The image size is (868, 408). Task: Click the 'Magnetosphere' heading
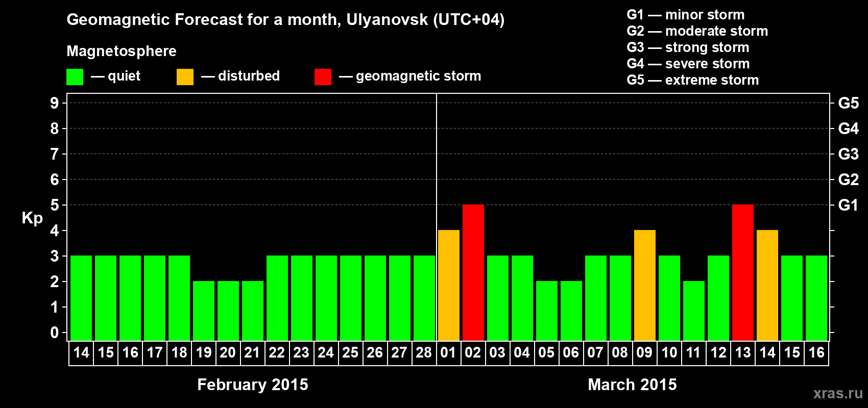coord(122,51)
